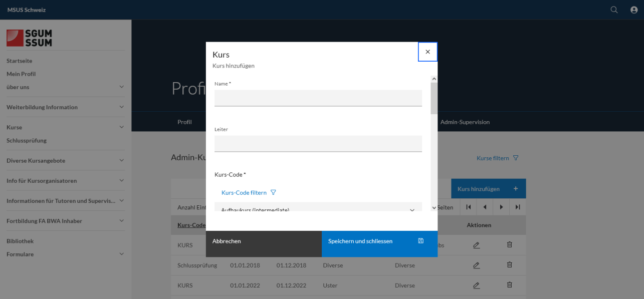This screenshot has height=299, width=644.
Task: Jump to first page of results
Action: tap(469, 207)
